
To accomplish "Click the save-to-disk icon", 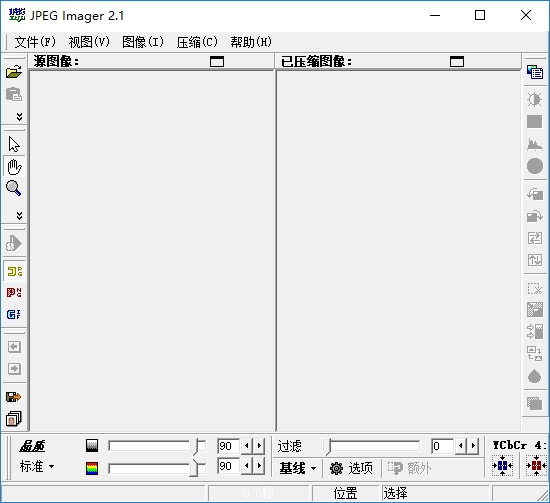I will click(x=14, y=397).
